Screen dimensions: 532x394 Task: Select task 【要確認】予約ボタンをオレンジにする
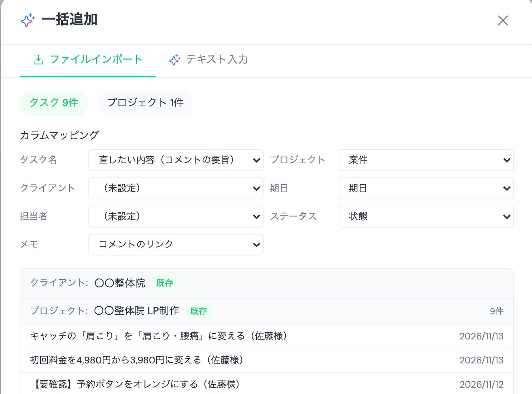pos(267,384)
